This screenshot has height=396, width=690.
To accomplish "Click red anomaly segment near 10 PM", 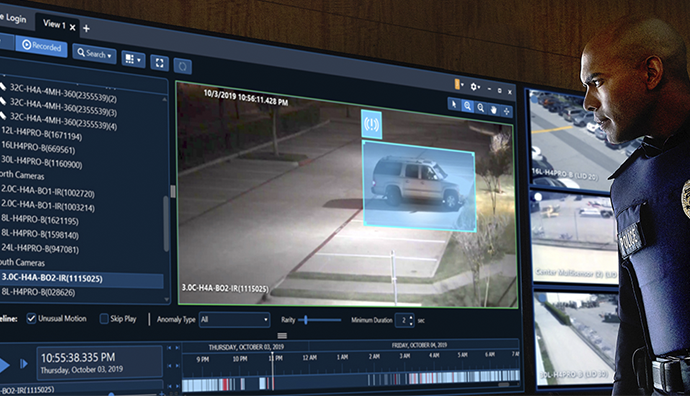I will (226, 384).
